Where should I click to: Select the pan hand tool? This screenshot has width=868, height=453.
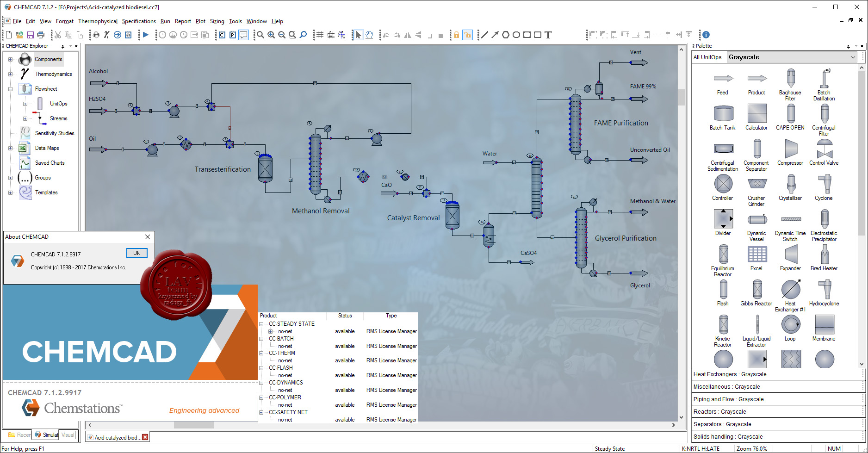pos(369,35)
